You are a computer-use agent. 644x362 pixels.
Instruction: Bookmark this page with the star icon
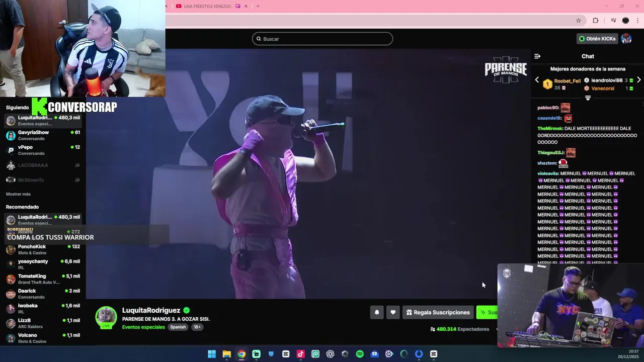pyautogui.click(x=579, y=21)
